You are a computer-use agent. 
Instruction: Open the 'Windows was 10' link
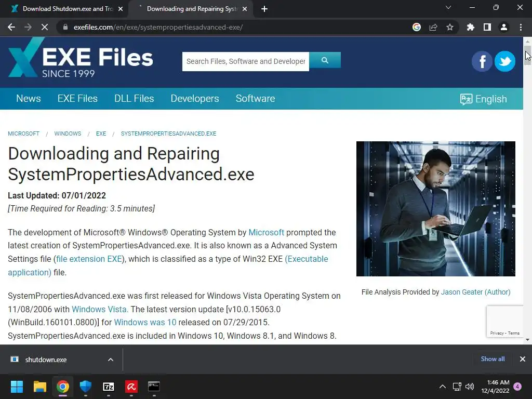pos(145,322)
